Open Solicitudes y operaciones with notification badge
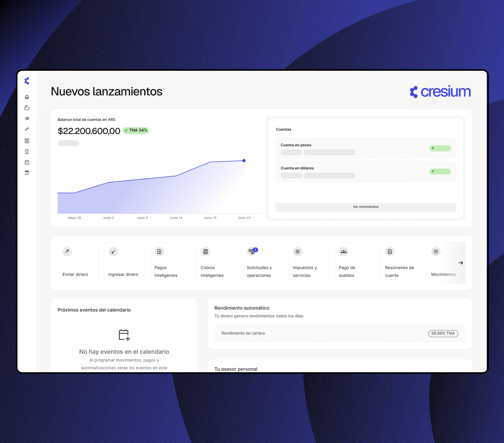 pos(263,263)
